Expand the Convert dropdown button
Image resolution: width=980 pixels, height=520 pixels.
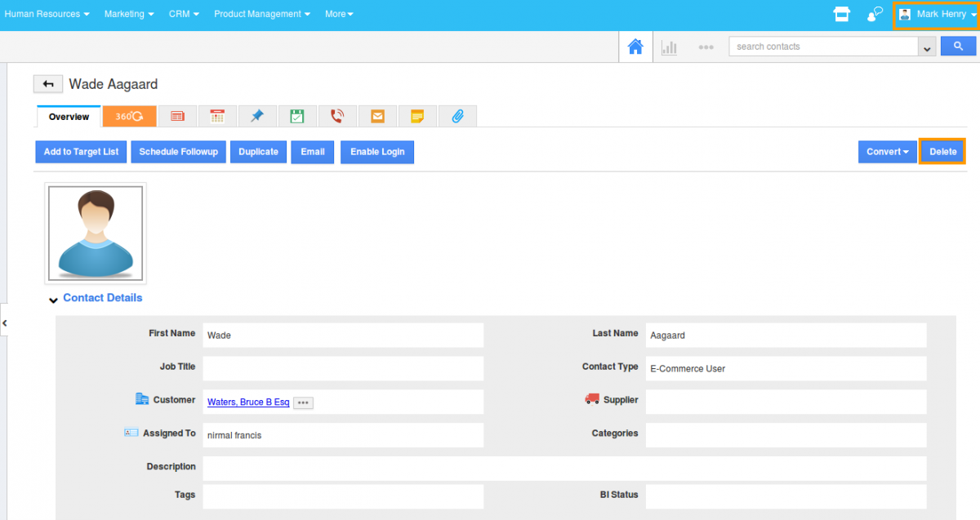point(888,152)
